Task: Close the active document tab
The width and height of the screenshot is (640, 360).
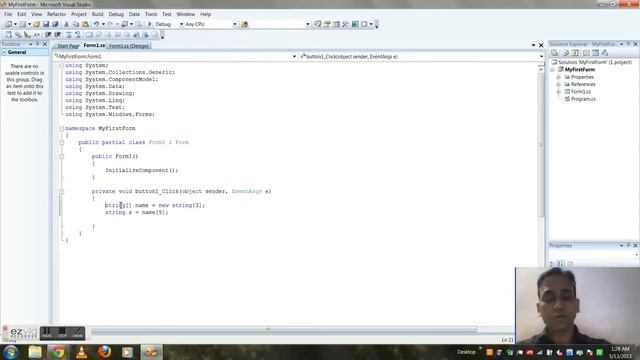Action: click(x=541, y=45)
